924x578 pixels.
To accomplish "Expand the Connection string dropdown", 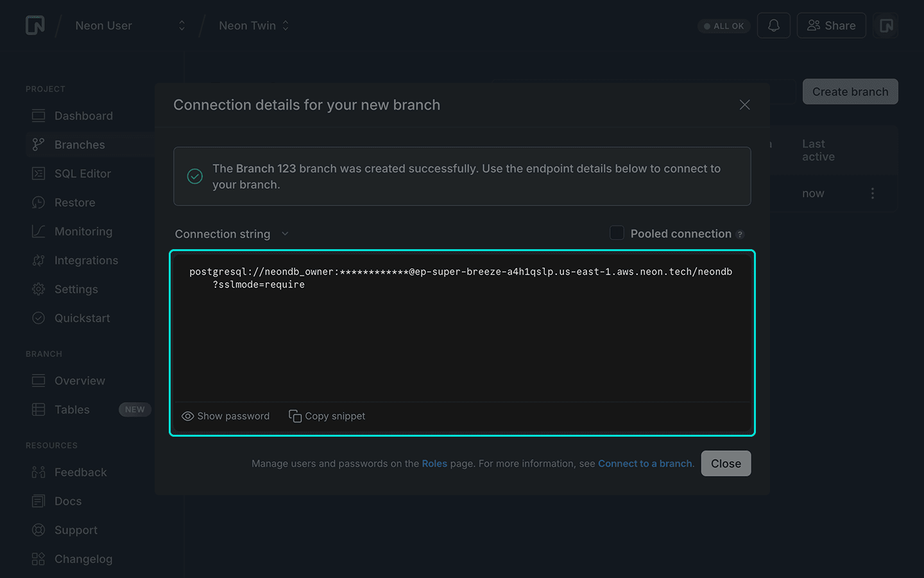I will tap(232, 234).
